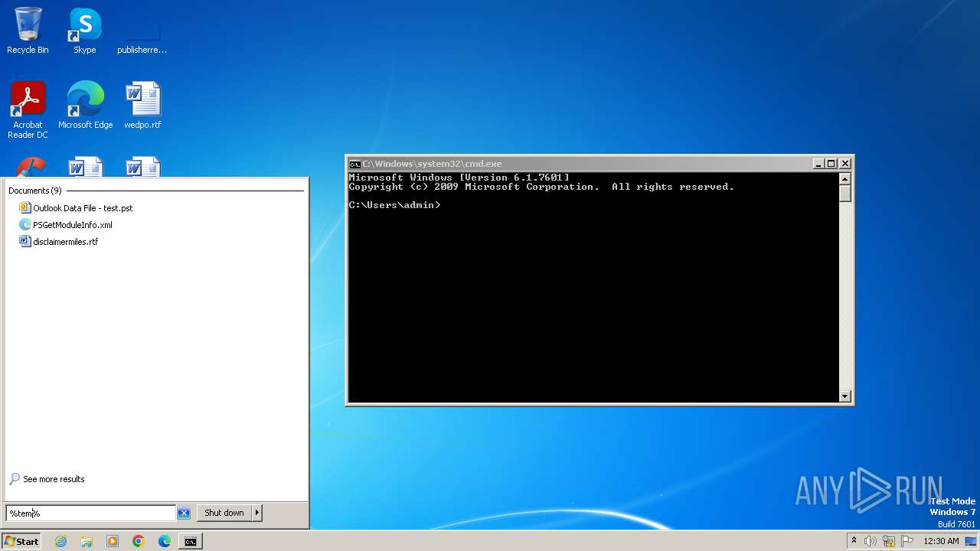Clear the Start menu search text

[184, 514]
